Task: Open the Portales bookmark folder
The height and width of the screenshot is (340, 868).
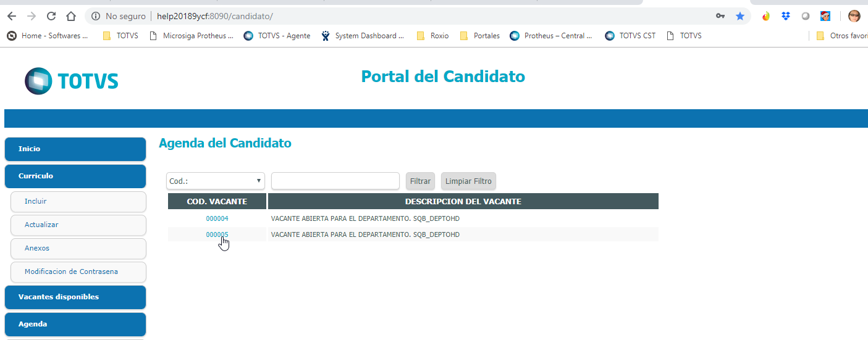Action: (x=480, y=36)
